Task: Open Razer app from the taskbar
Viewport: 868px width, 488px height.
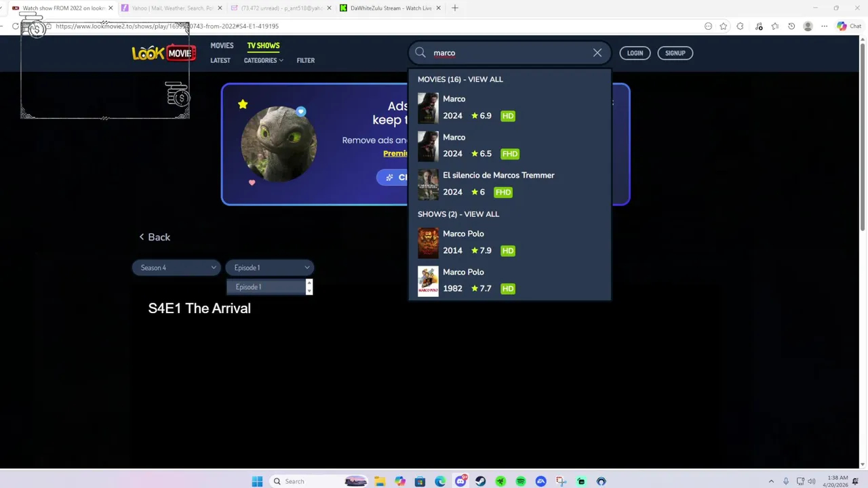Action: click(x=500, y=481)
